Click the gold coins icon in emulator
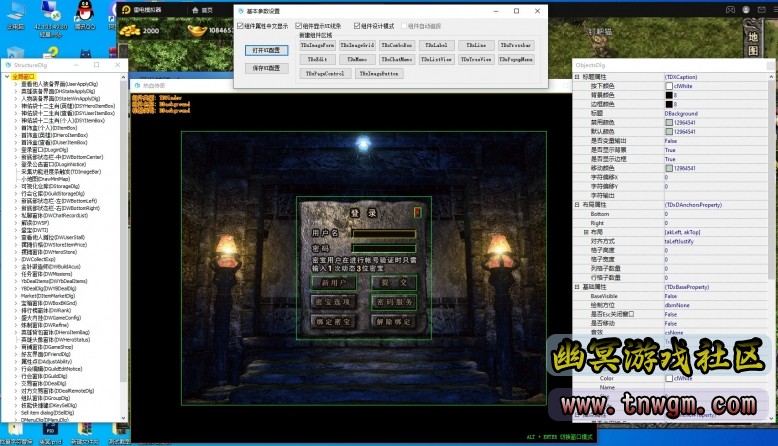This screenshot has width=778, height=446. click(x=130, y=31)
